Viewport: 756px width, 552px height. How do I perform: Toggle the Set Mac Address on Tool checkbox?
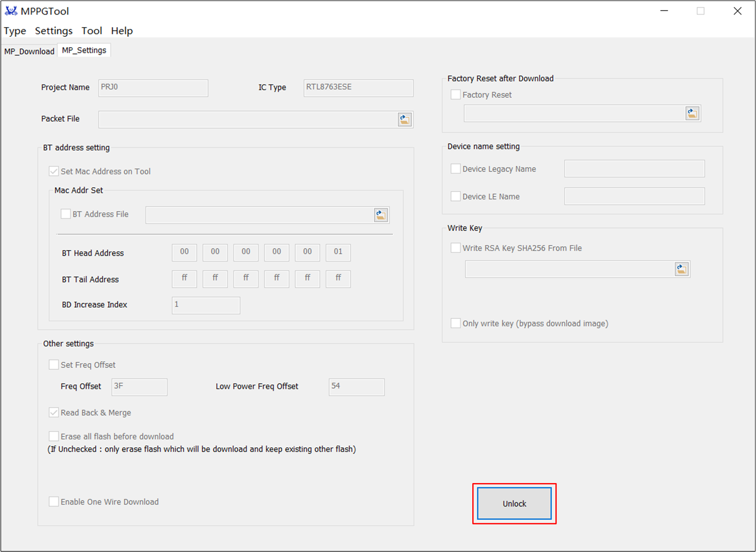pyautogui.click(x=54, y=171)
